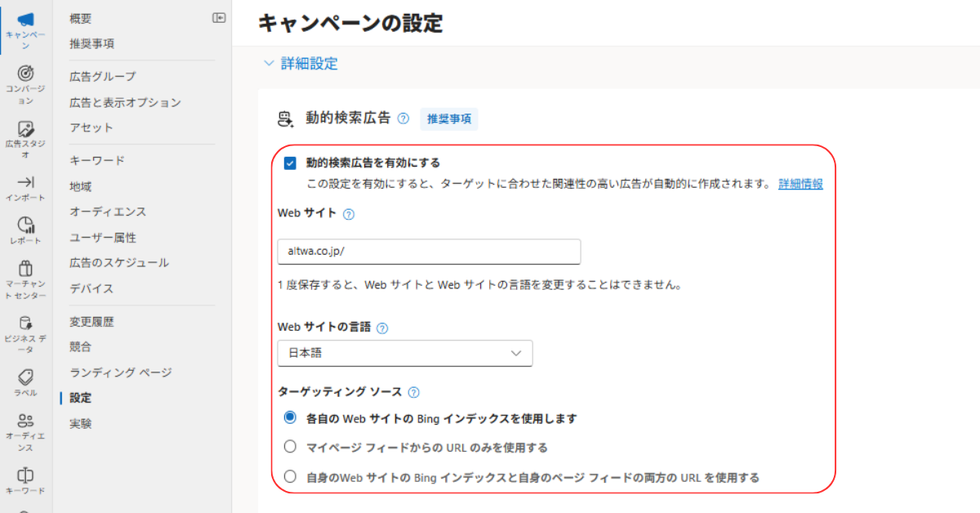Choose the radio option using both Bing index and page feed

[290, 477]
